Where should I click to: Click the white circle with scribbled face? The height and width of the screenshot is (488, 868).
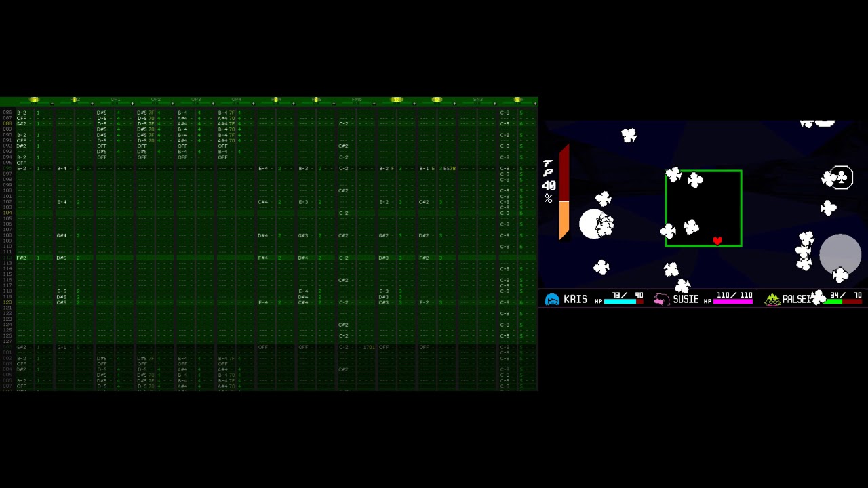pos(595,224)
